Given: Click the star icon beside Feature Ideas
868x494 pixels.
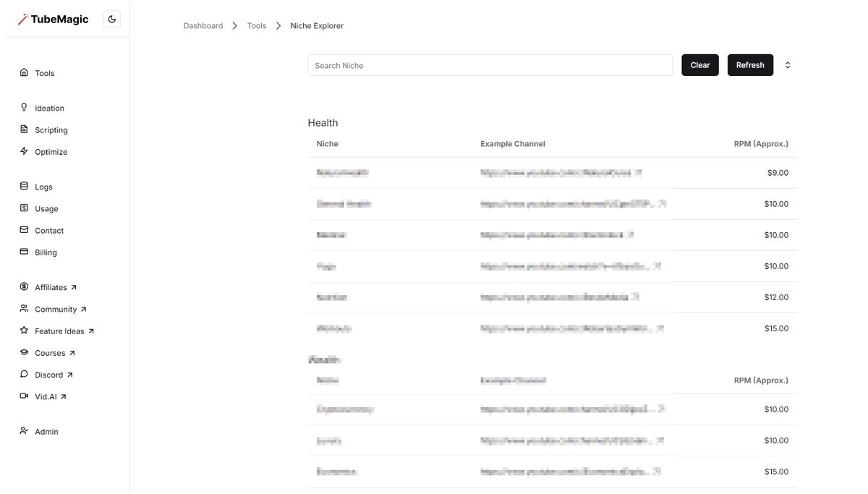Looking at the screenshot, I should 24,331.
